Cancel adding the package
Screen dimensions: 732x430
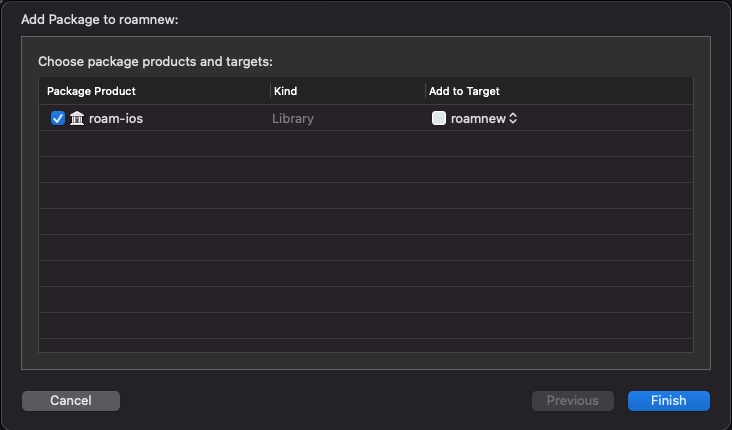tap(71, 401)
